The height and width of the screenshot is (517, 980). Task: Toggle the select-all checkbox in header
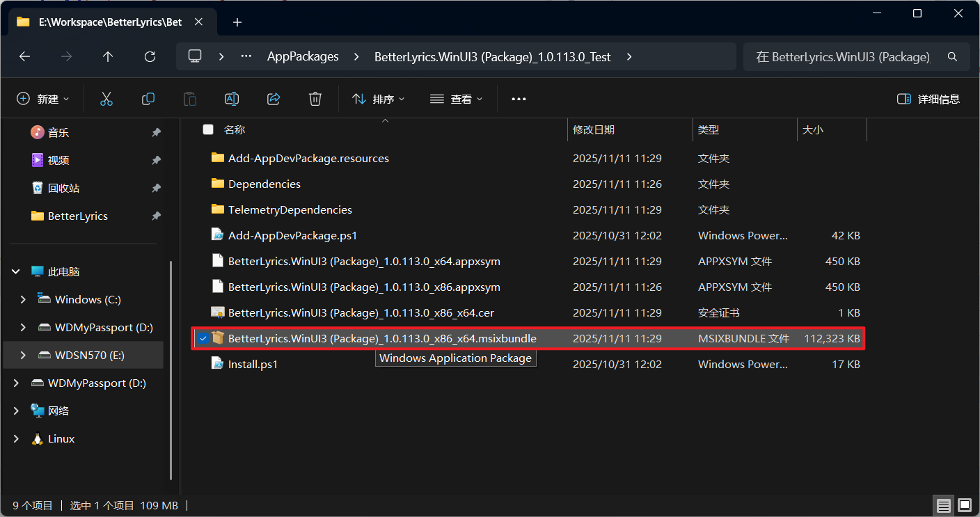point(208,129)
